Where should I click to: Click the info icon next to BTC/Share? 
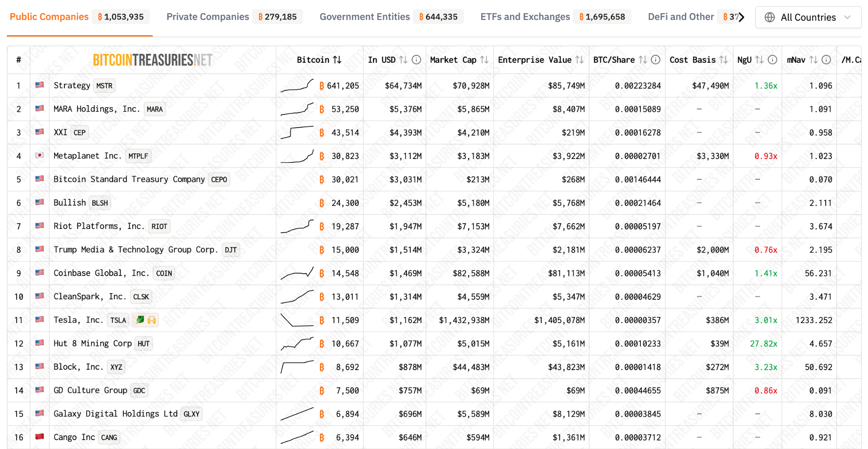[x=655, y=60]
